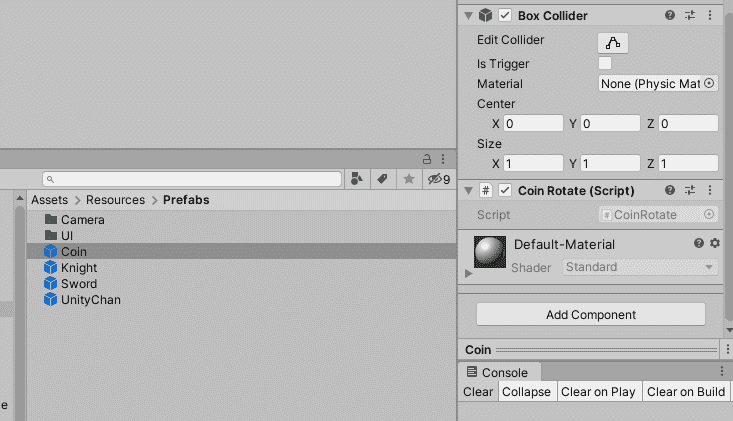Click Size Y value field
This screenshot has height=421, width=733.
point(610,164)
